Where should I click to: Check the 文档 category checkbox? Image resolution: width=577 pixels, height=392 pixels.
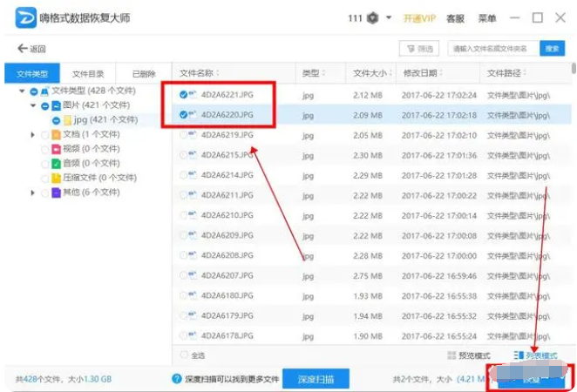[45, 135]
